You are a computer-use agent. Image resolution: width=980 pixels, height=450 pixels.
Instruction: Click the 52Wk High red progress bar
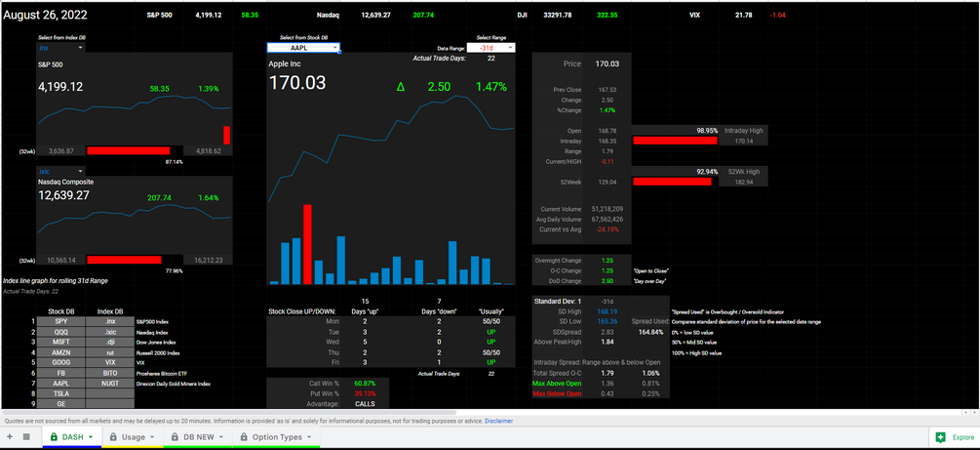(x=673, y=182)
